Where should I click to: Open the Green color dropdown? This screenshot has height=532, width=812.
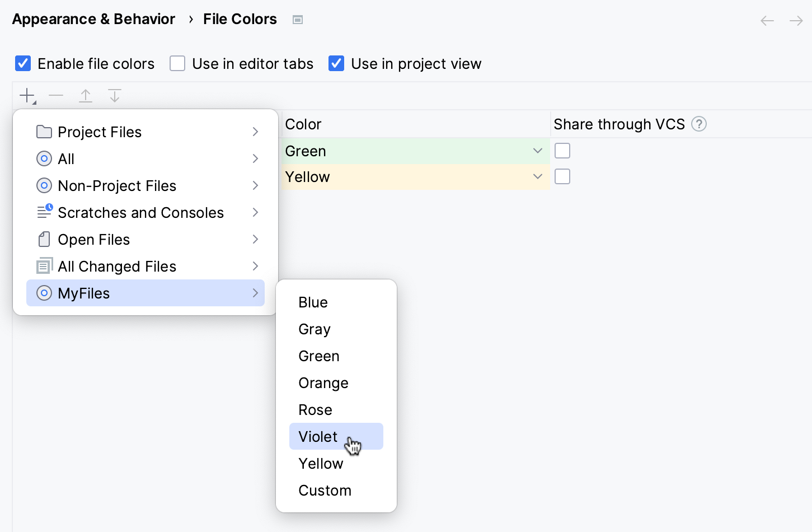537,151
